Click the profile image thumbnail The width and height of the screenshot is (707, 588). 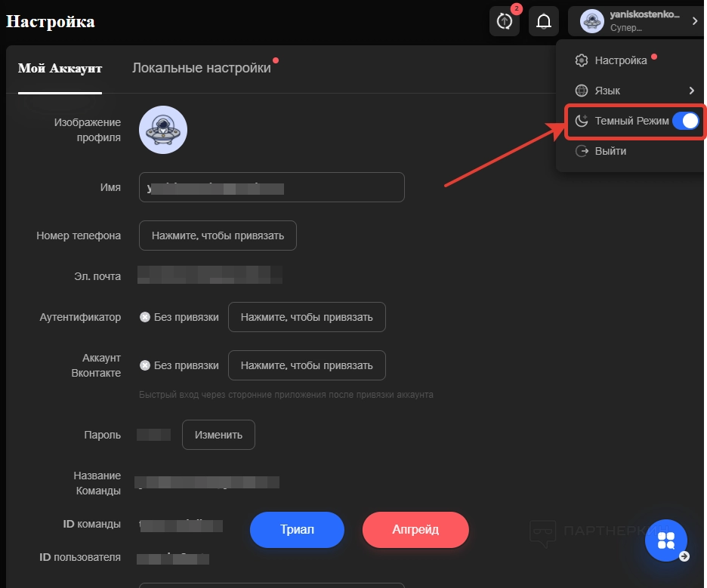coord(162,130)
